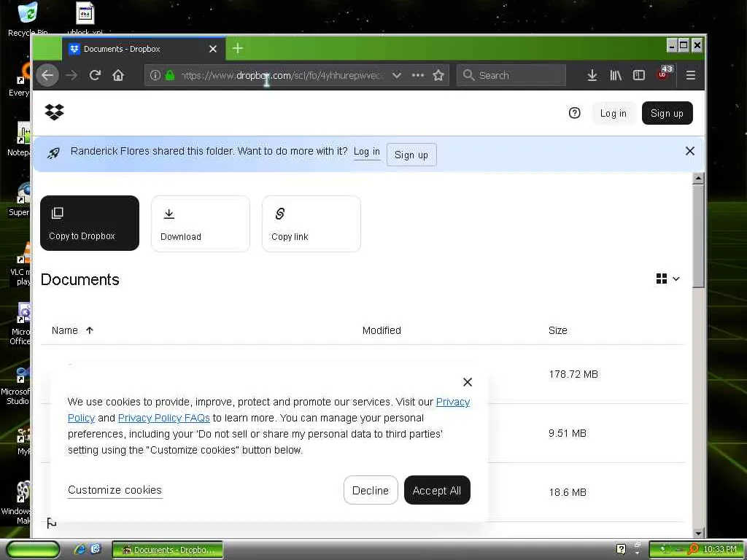Viewport: 747px width, 560px height.
Task: Click the flag report icon at bottom left
Action: tap(52, 524)
